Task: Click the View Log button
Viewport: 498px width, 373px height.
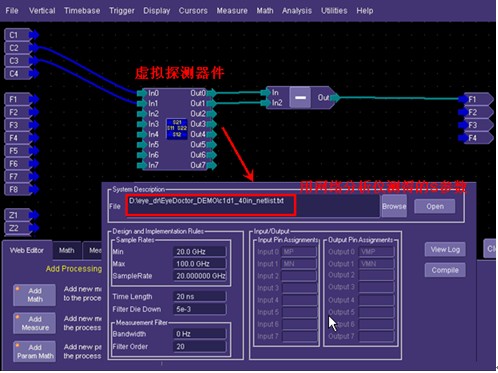Action: tap(445, 249)
